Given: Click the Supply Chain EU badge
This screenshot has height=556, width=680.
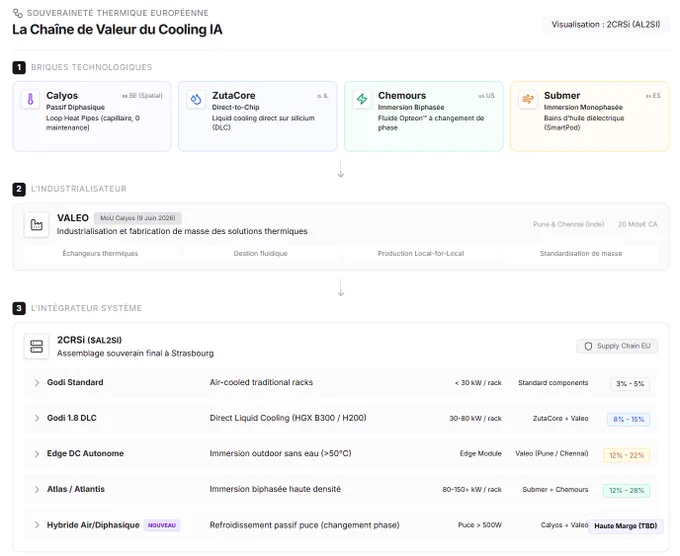Looking at the screenshot, I should pyautogui.click(x=617, y=346).
